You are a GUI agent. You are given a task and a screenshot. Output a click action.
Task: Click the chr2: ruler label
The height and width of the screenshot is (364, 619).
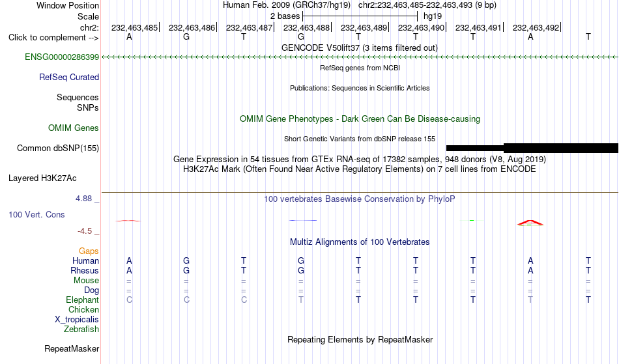(90, 27)
